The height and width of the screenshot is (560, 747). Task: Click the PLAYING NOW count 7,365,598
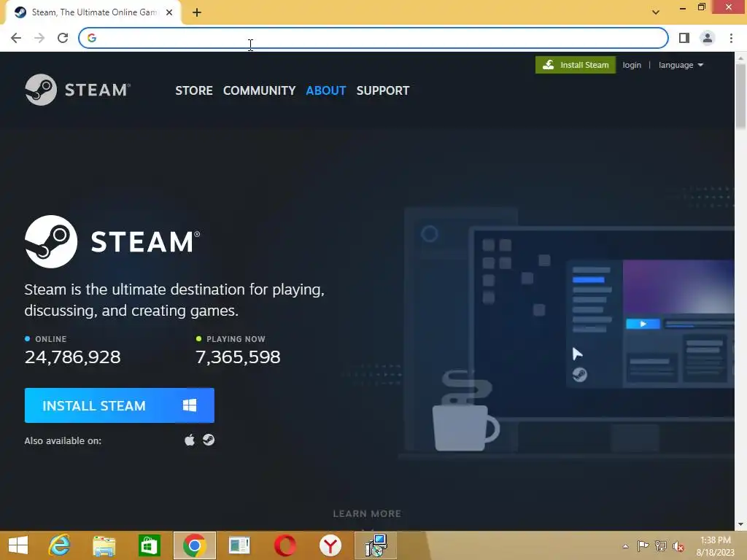click(x=239, y=357)
